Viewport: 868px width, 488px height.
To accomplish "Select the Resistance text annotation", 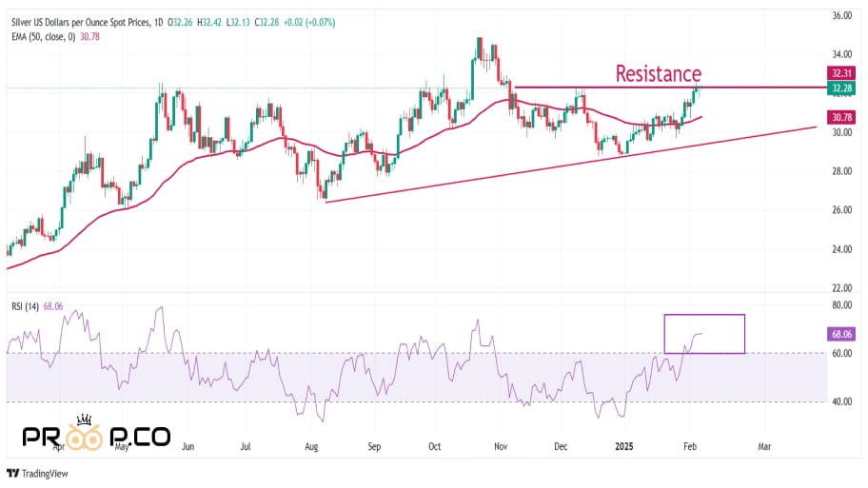I will [x=659, y=73].
